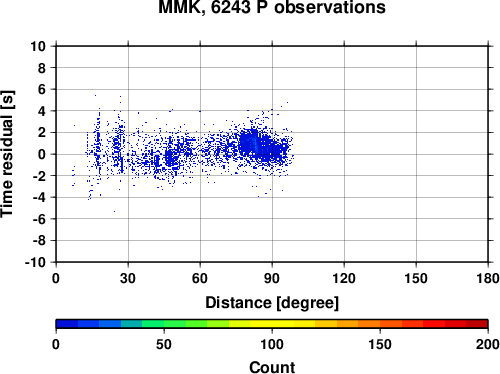Click colorbar tick label '150'
This screenshot has width=500, height=374.
click(380, 344)
